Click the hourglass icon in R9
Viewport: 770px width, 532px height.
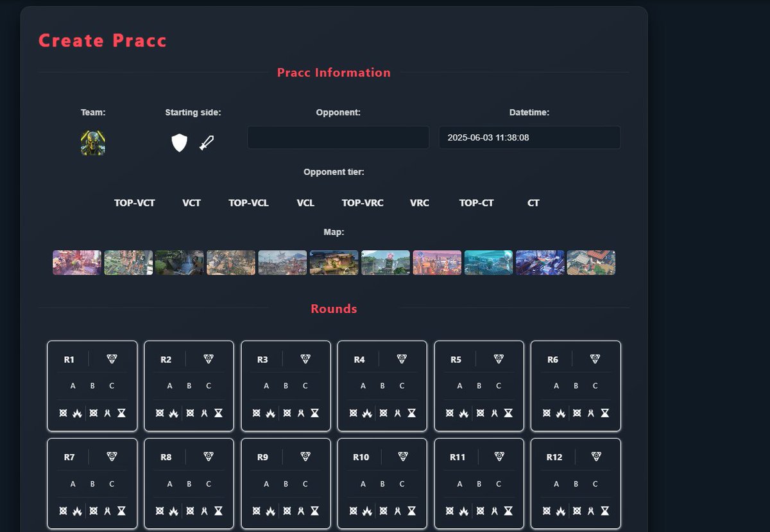click(314, 511)
